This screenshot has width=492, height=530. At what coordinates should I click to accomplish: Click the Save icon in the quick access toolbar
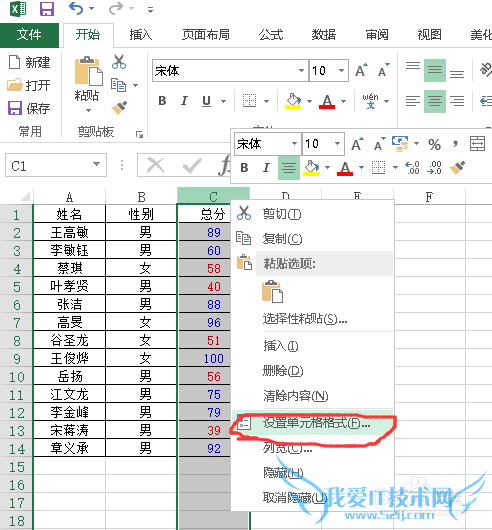pos(47,8)
